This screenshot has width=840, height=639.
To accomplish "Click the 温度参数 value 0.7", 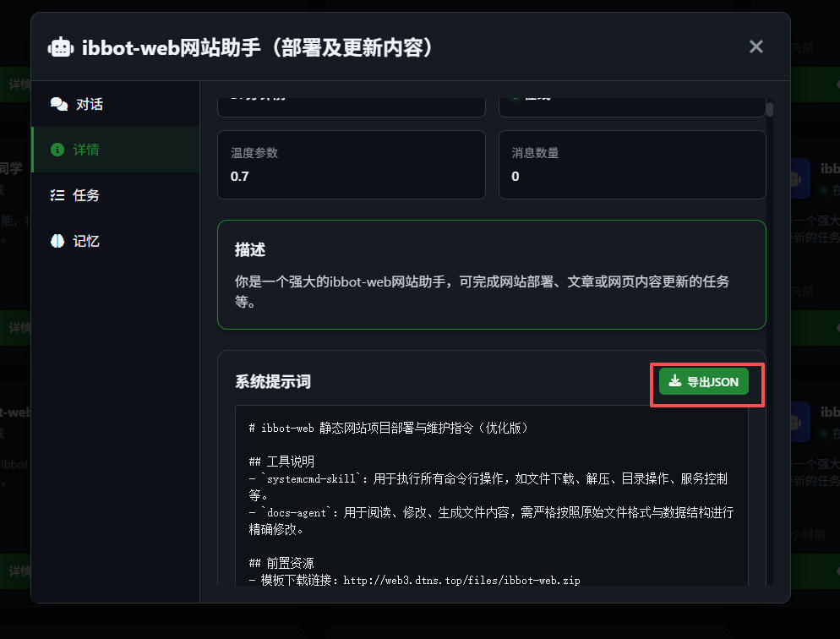I will [x=239, y=176].
